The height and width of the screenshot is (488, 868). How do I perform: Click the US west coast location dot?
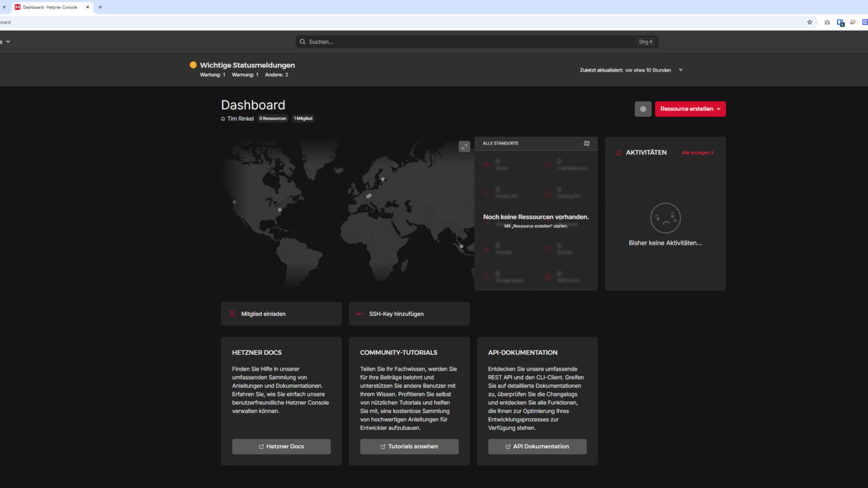(234, 202)
